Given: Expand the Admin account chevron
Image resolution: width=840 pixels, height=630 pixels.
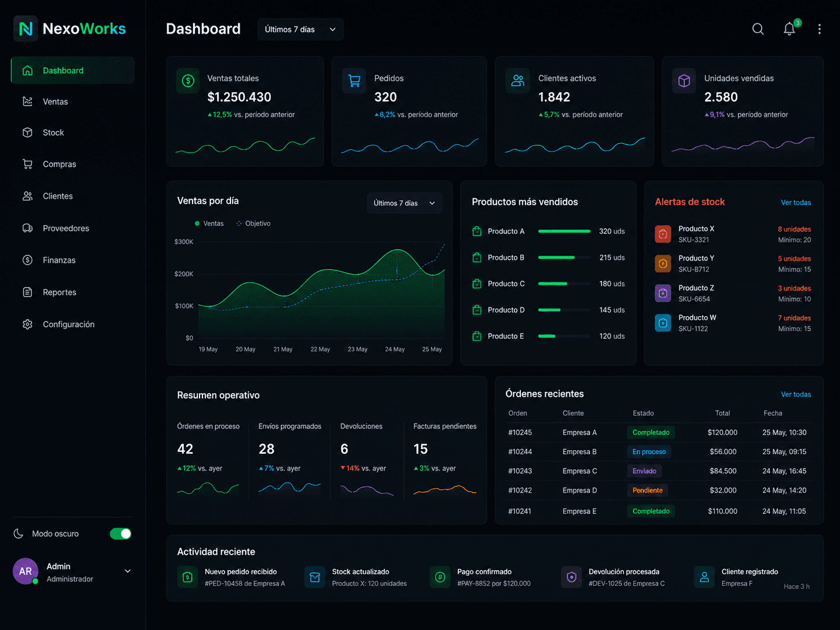Looking at the screenshot, I should (128, 571).
